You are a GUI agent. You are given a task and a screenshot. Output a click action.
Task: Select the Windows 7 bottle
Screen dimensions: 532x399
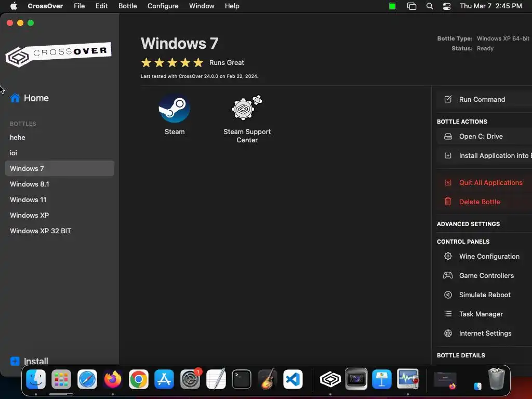(x=60, y=168)
